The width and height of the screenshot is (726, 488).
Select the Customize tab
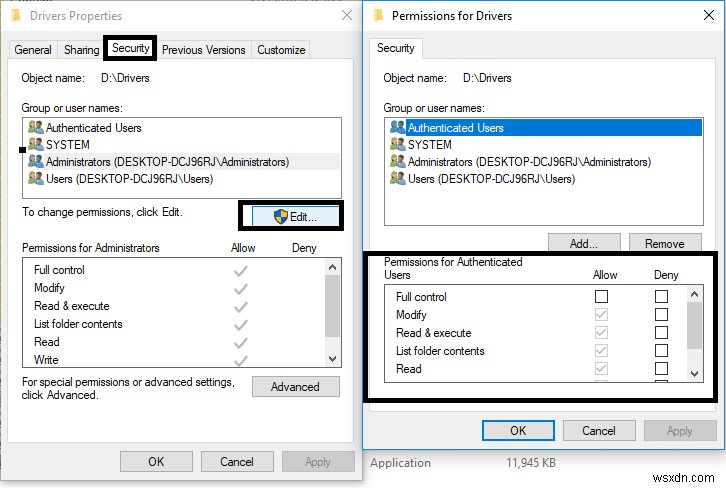[x=281, y=50]
